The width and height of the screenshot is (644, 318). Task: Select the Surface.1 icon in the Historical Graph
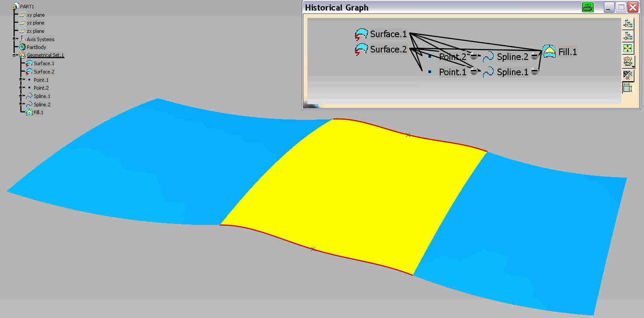[361, 35]
